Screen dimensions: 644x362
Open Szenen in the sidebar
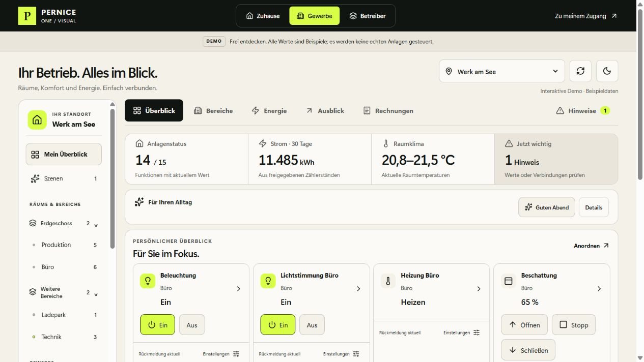point(64,178)
